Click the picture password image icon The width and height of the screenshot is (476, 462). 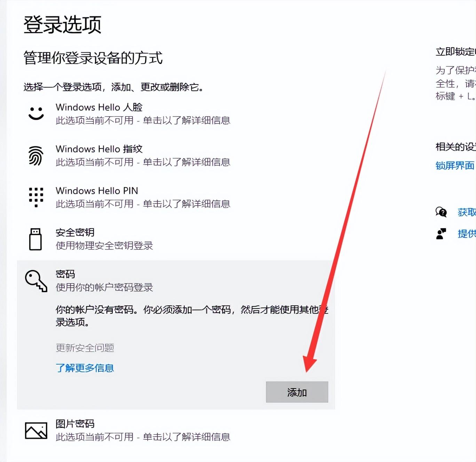[36, 430]
